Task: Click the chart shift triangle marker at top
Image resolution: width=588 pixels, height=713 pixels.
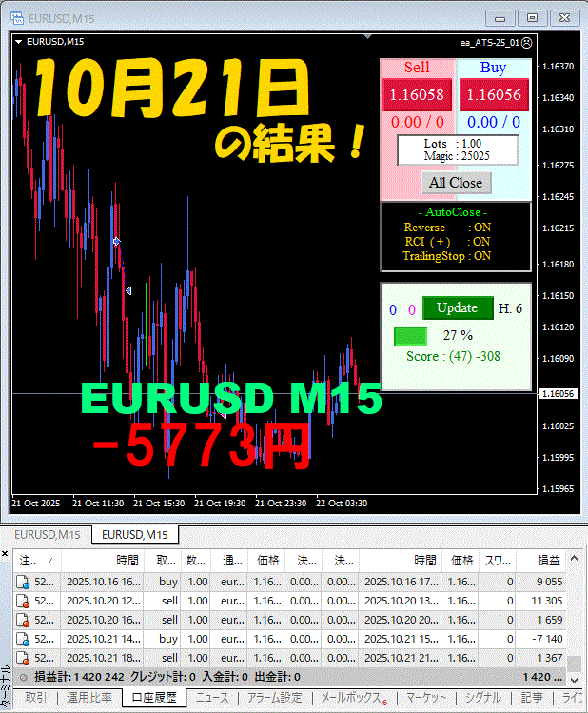Action: coord(367,36)
